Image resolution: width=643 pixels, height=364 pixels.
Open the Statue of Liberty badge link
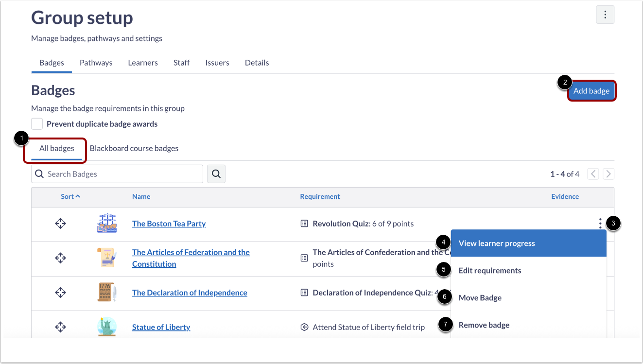161,327
